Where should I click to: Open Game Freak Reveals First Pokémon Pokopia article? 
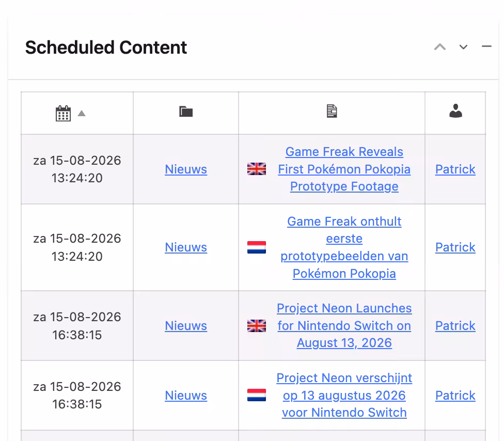344,169
